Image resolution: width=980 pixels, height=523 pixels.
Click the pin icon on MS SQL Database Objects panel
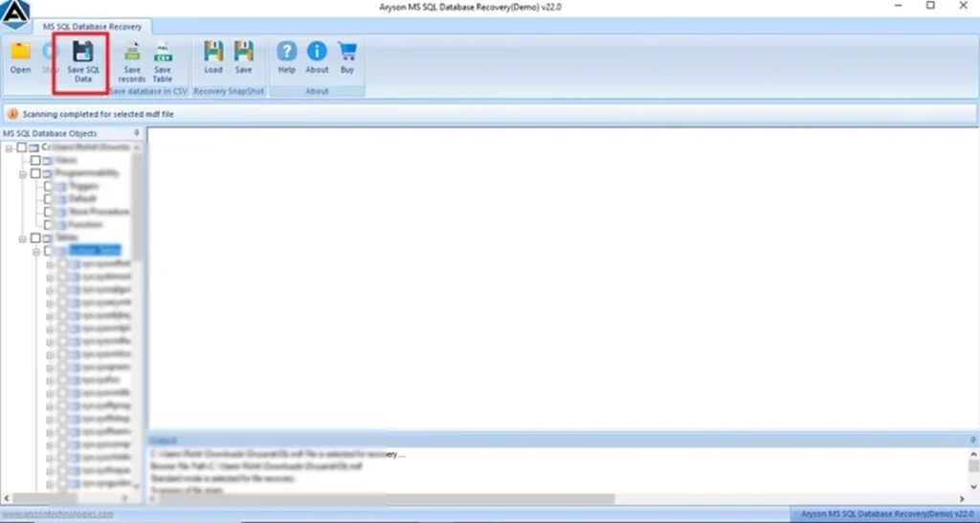tap(137, 133)
